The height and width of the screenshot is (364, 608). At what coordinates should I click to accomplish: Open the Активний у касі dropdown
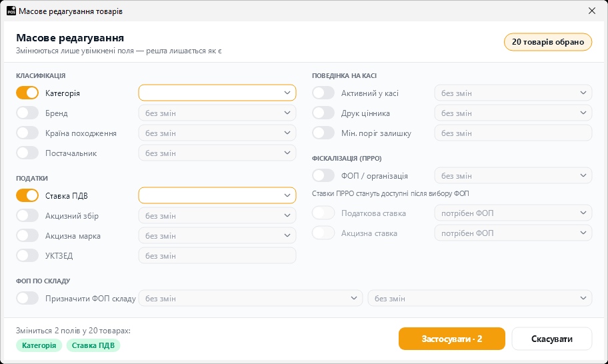tap(513, 93)
